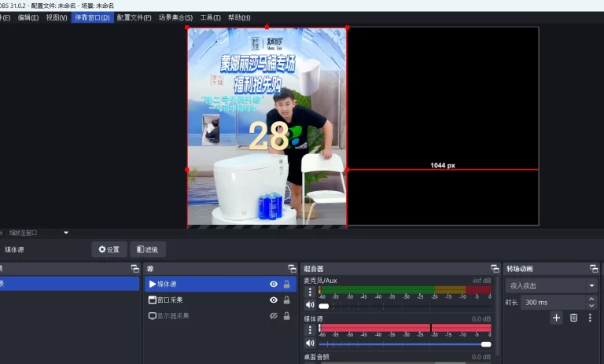Open the 设置 properties gear button
The height and width of the screenshot is (364, 604).
tap(109, 249)
